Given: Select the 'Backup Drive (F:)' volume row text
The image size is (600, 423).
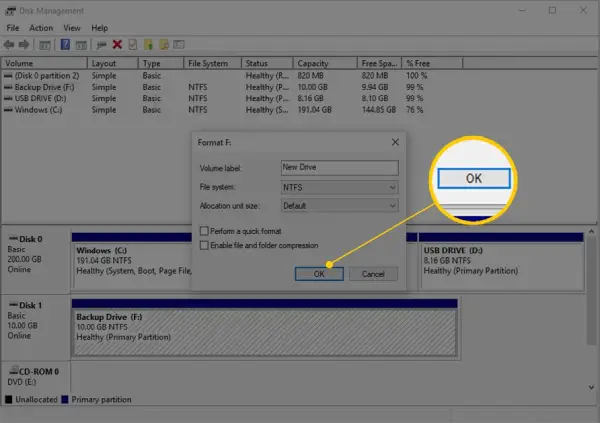Looking at the screenshot, I should point(44,87).
